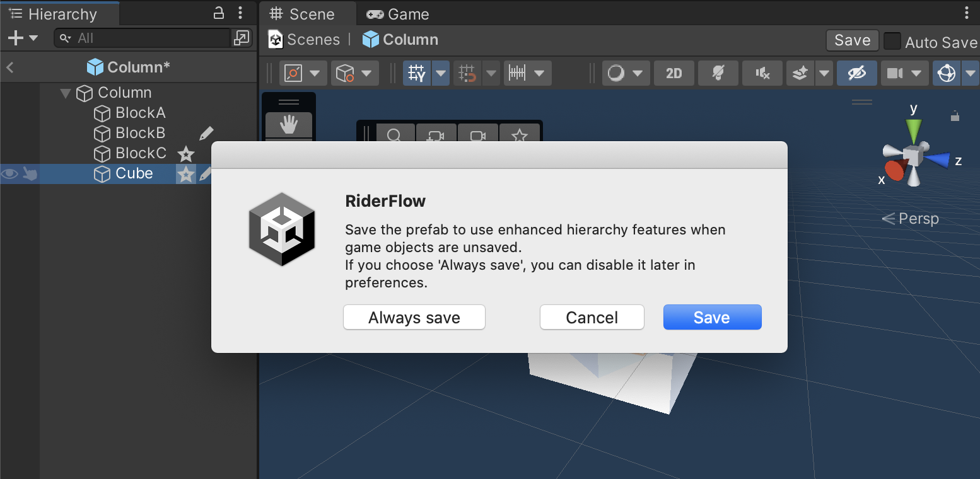Image resolution: width=980 pixels, height=479 pixels.
Task: Click the pencil icon on Cube row
Action: coord(206,175)
